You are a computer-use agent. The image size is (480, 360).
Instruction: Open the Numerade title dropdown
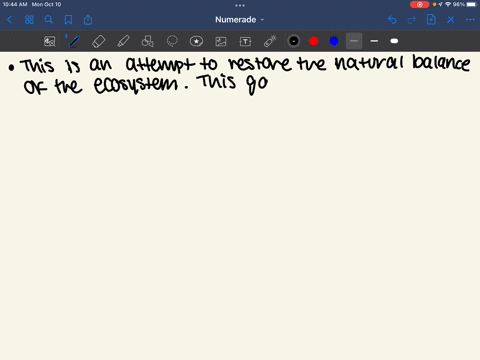coord(240,20)
